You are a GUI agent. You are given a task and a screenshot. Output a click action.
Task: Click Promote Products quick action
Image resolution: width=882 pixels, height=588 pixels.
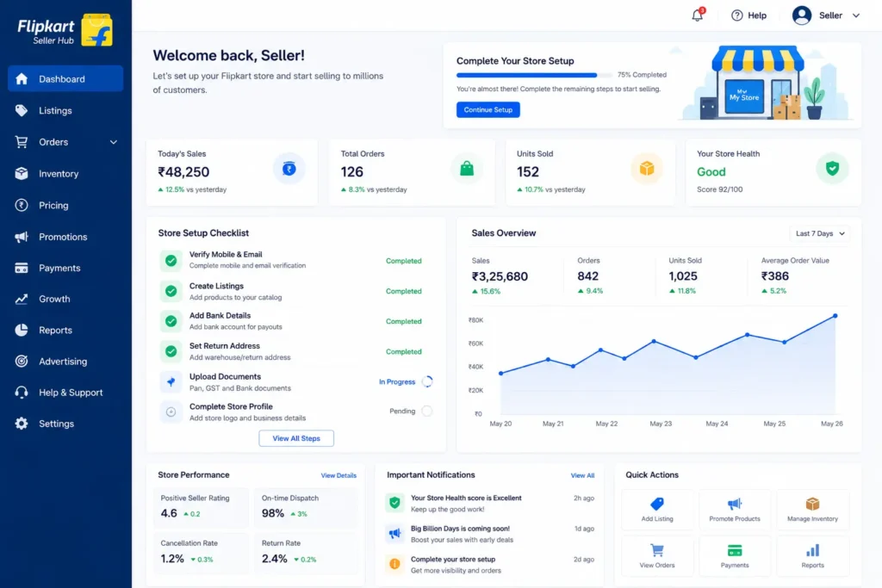coord(735,510)
